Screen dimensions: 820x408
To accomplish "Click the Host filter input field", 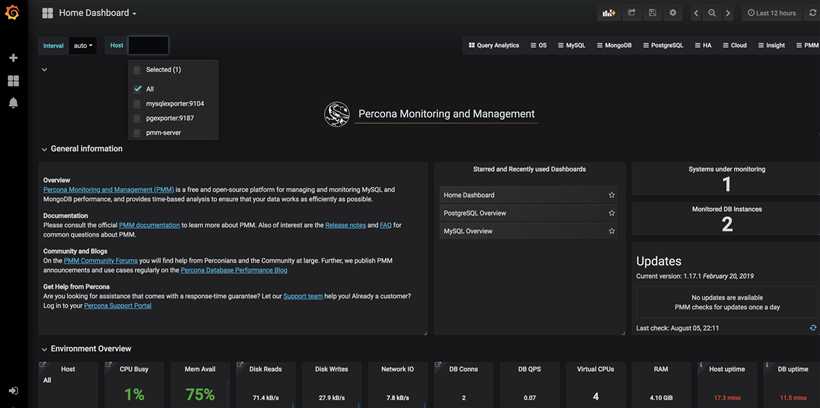I will (149, 46).
